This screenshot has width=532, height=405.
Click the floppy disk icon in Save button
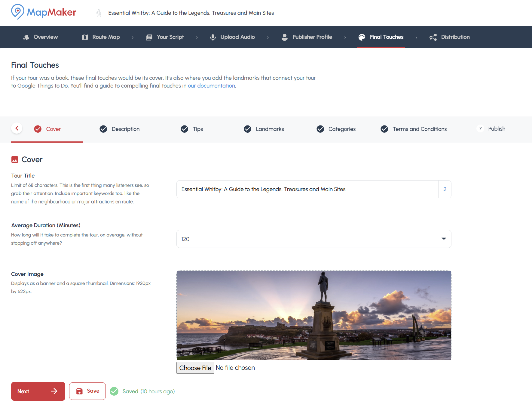tap(79, 391)
